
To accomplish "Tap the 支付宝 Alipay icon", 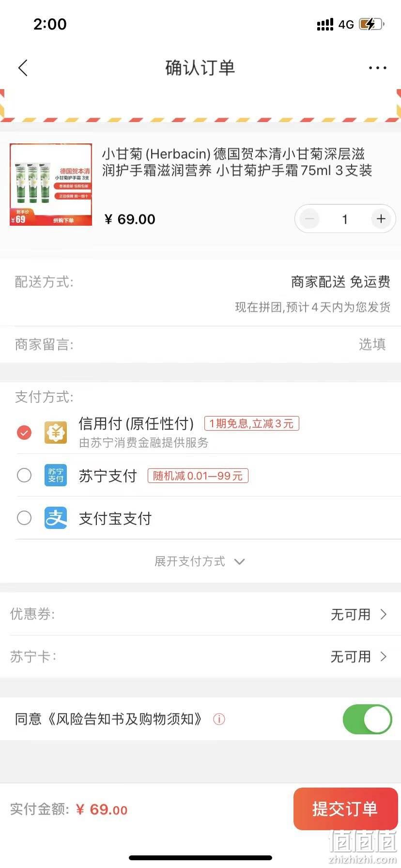I will tap(56, 518).
